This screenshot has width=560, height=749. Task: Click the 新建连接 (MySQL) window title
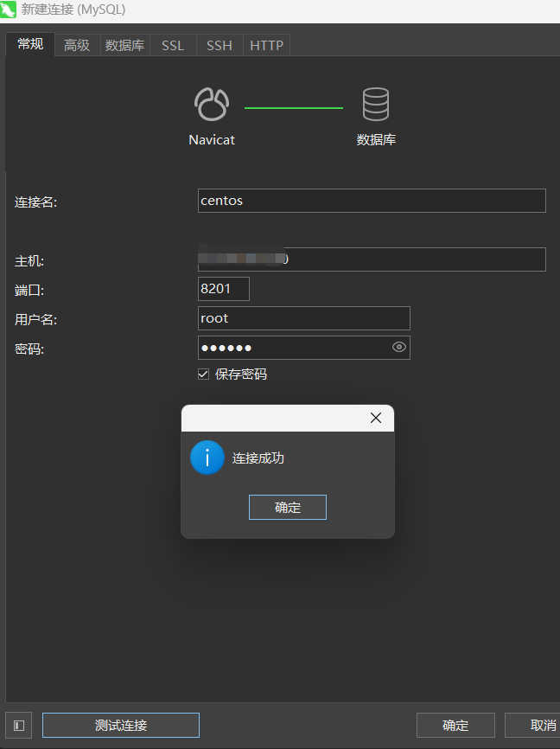pyautogui.click(x=73, y=10)
